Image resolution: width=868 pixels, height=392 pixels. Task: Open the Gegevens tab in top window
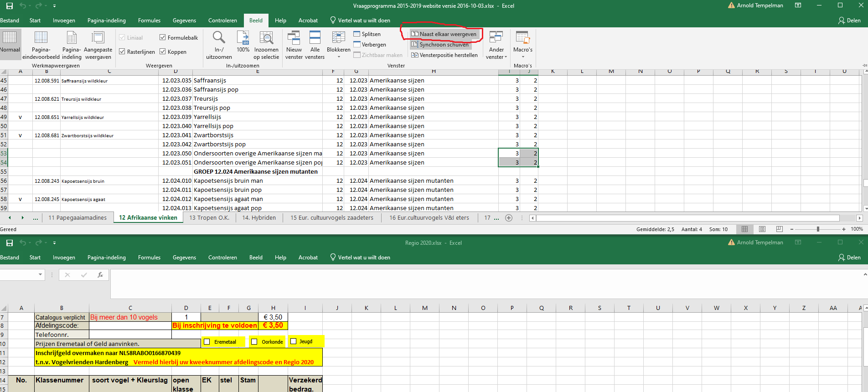[184, 21]
